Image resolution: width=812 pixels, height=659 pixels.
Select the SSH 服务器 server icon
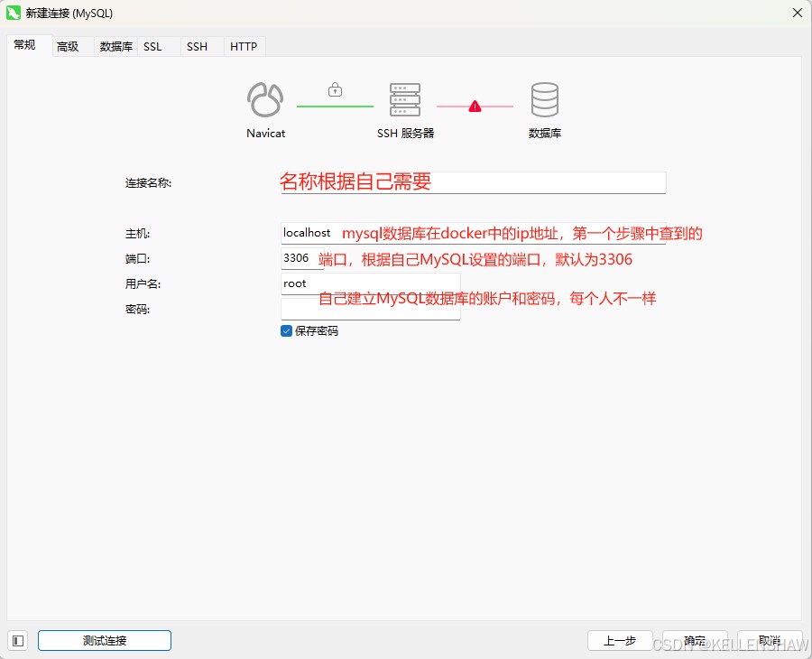[x=405, y=100]
